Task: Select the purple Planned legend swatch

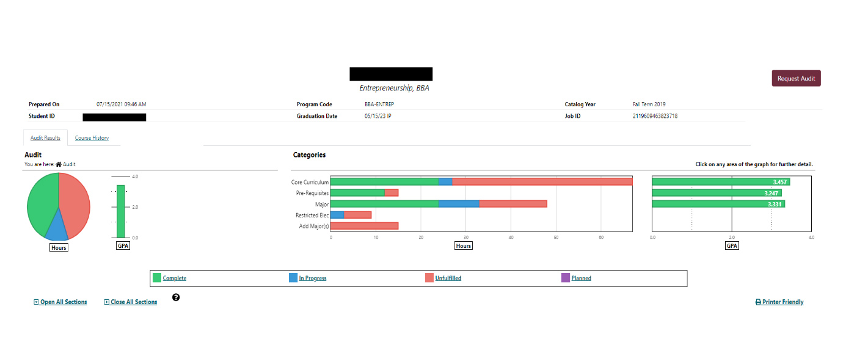Action: pos(565,278)
